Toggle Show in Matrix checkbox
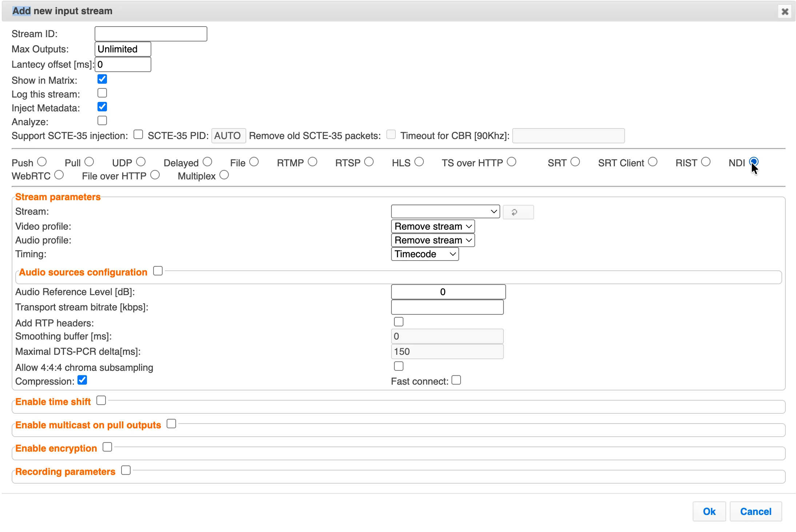 click(x=102, y=79)
